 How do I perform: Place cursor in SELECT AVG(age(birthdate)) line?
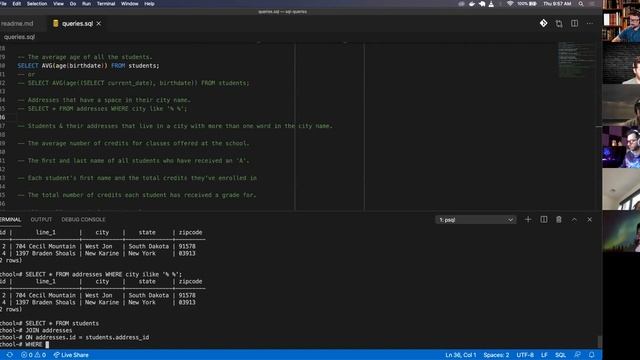pos(88,66)
